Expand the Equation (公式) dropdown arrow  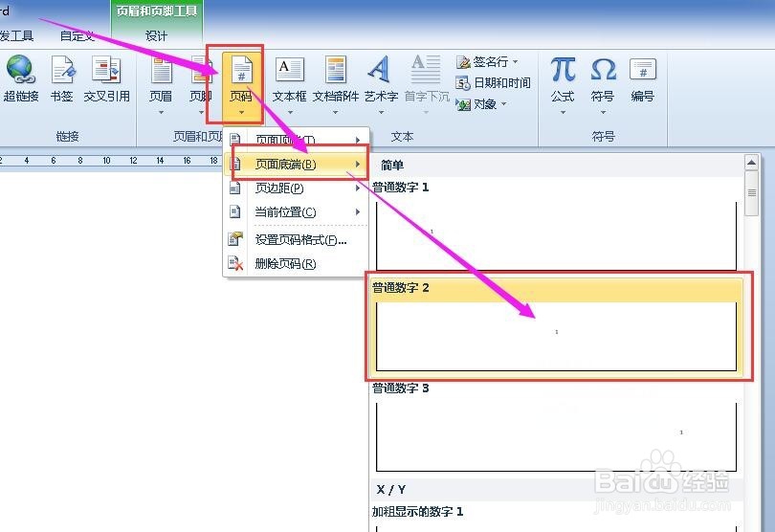(x=563, y=113)
